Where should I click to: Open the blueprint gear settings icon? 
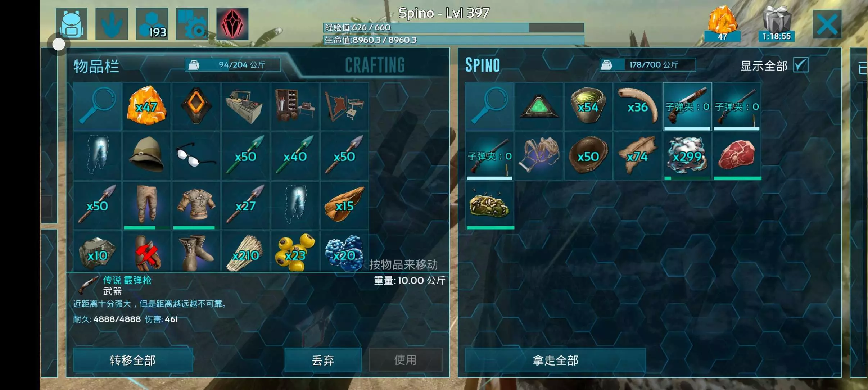(x=192, y=24)
